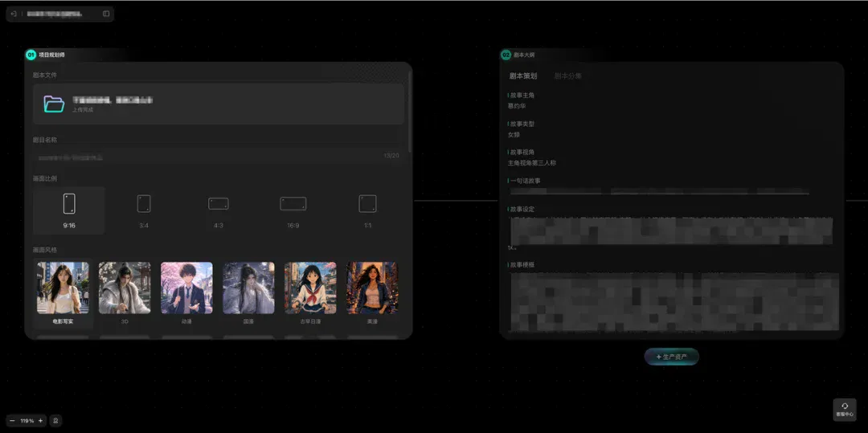Zoom out with the minus icon
The width and height of the screenshot is (868, 433).
click(x=12, y=421)
